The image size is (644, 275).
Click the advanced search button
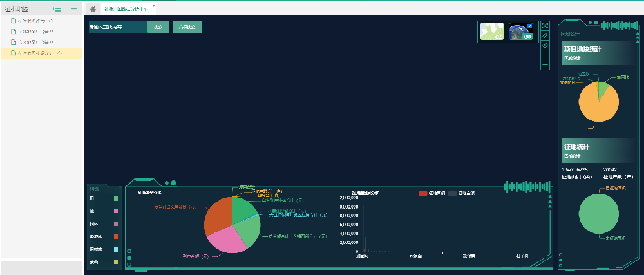pyautogui.click(x=187, y=26)
